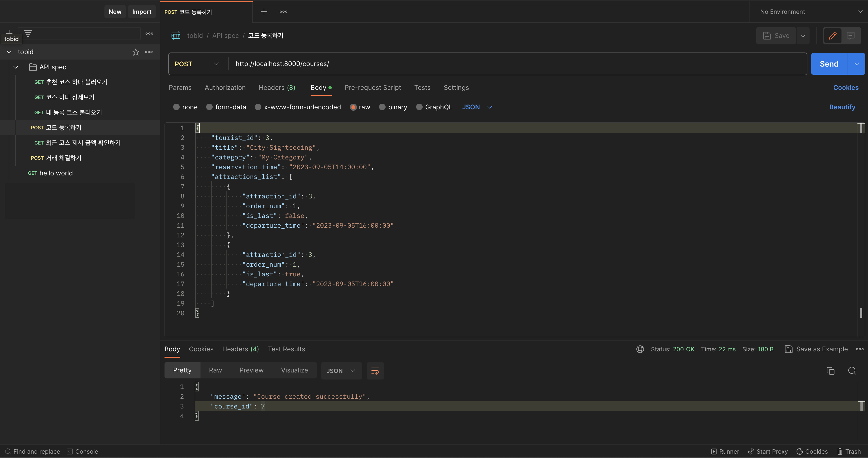
Task: Open the No Environment dropdown
Action: click(x=809, y=12)
